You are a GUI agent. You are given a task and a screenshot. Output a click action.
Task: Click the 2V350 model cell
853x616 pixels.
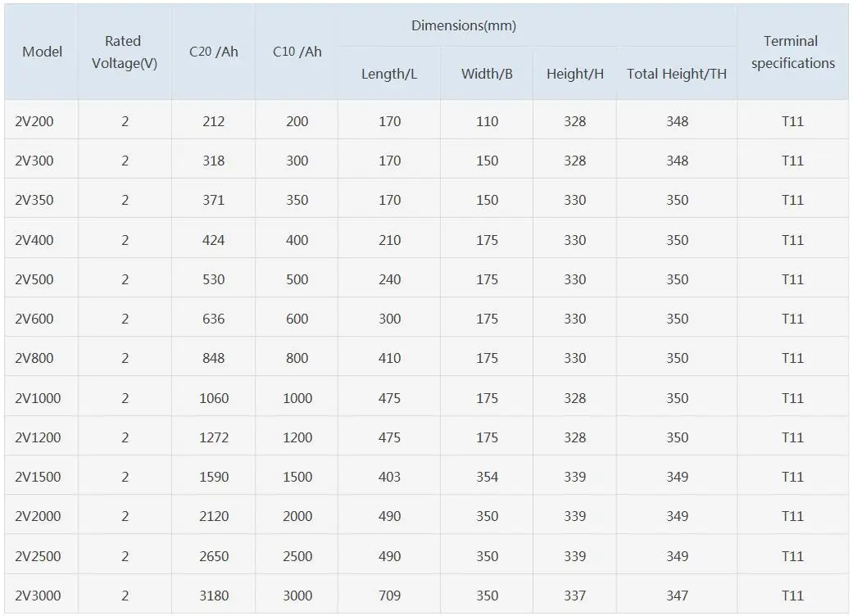point(34,200)
